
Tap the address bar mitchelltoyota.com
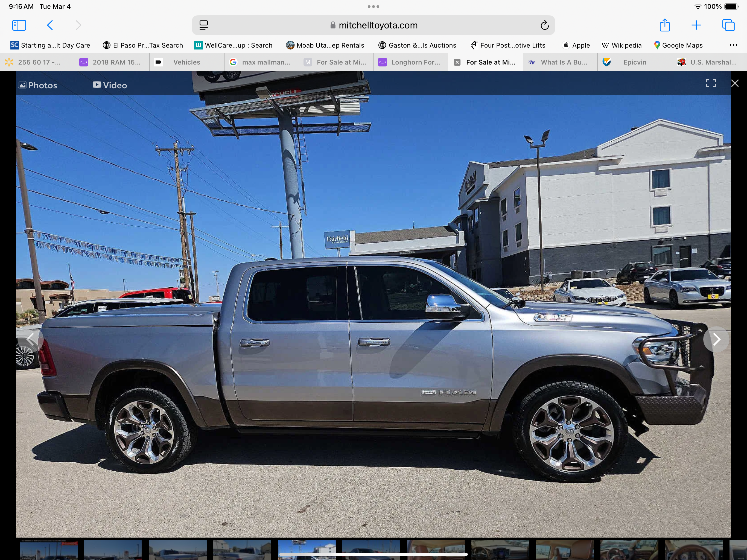(x=373, y=25)
